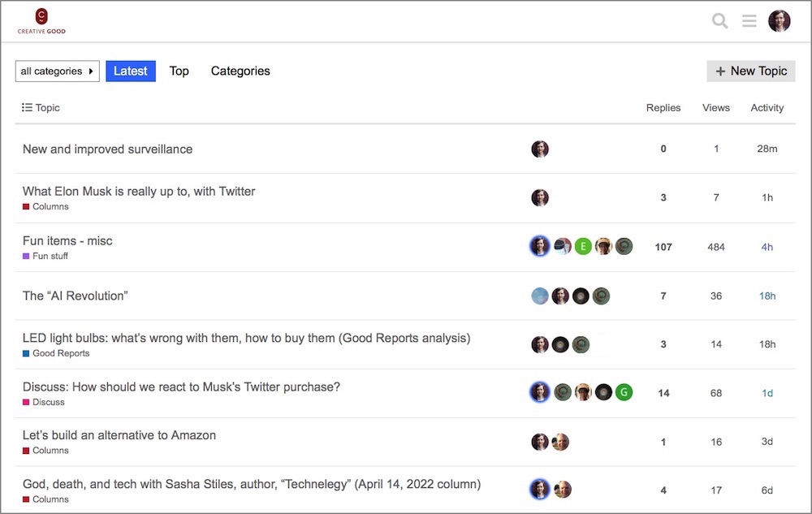
Task: Switch to the Top tab
Action: [179, 71]
